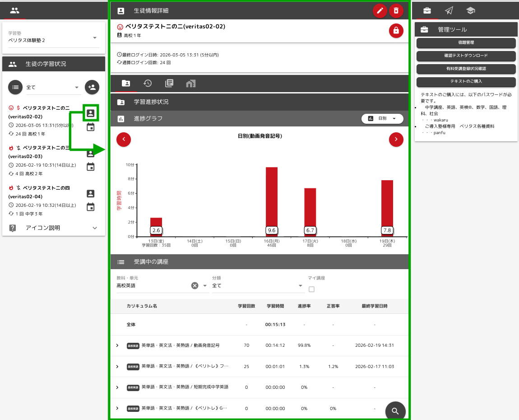This screenshot has width=519, height=420.
Task: Click the red delete student icon
Action: 396,11
